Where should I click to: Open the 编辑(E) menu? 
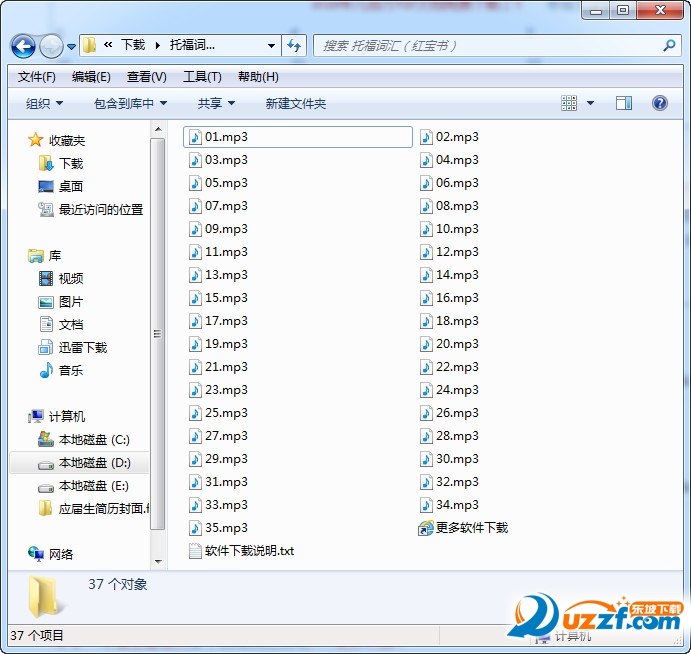point(91,77)
